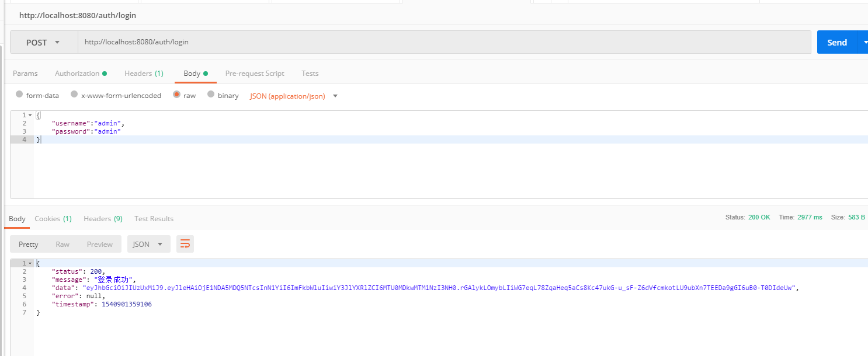The image size is (868, 356).
Task: Click the timestamp value 1540901359106
Action: 127,304
